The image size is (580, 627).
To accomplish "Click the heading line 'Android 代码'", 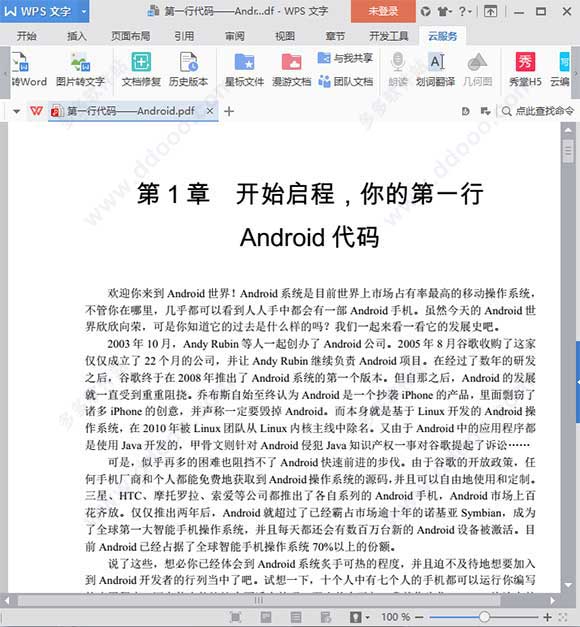I will [x=309, y=237].
